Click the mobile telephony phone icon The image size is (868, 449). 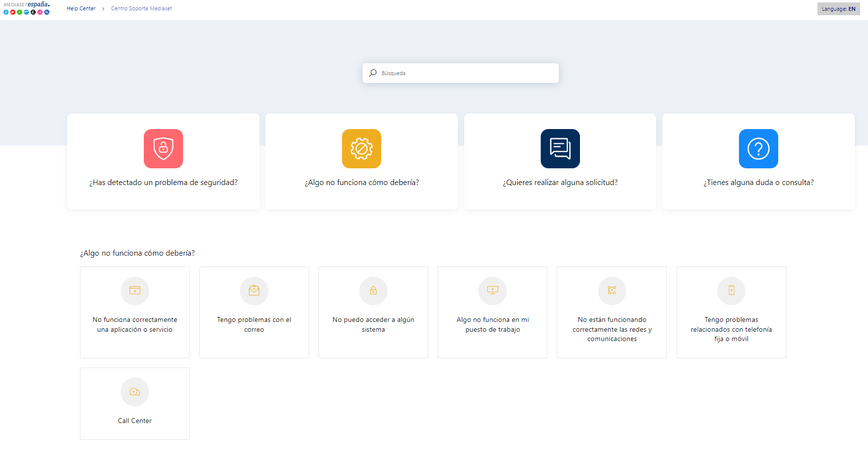click(731, 291)
